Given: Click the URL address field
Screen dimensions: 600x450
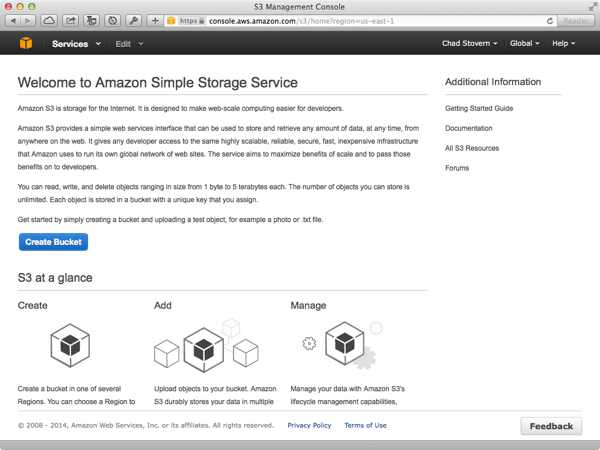Looking at the screenshot, I should click(x=358, y=21).
